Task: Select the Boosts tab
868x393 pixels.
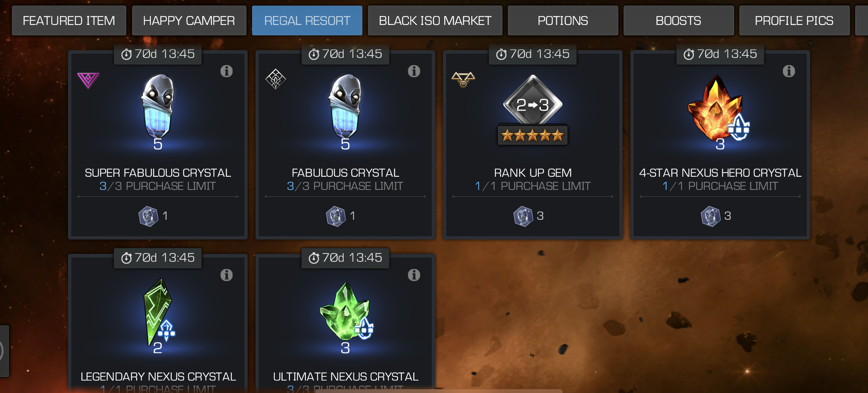Action: (678, 20)
